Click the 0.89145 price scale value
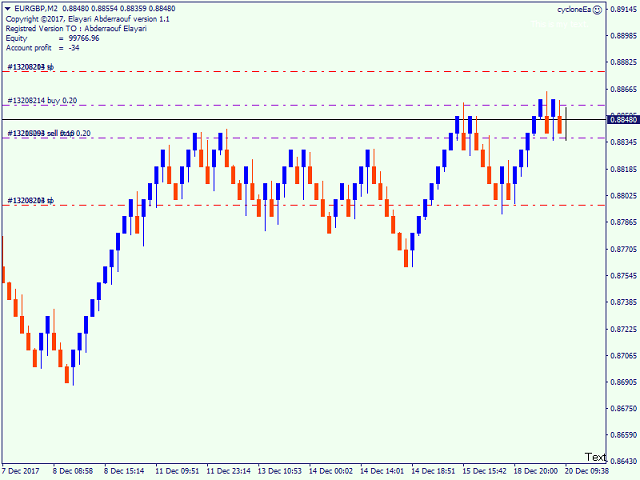The image size is (640, 480). point(624,9)
